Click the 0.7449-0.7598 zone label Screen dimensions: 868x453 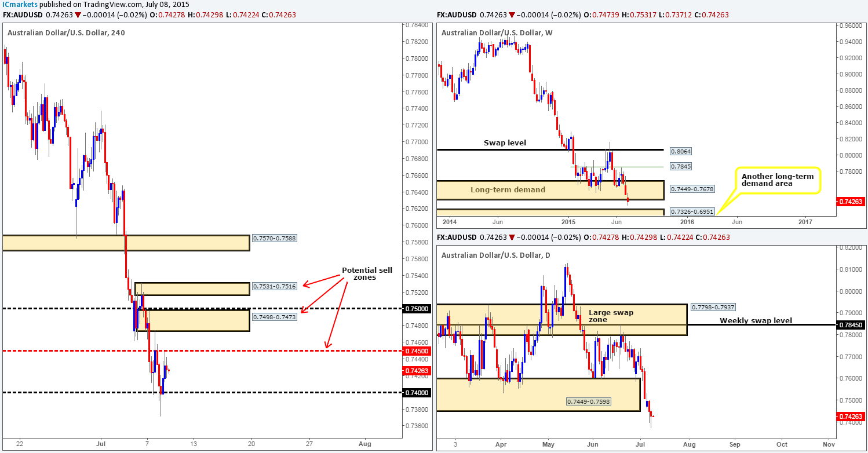point(589,401)
